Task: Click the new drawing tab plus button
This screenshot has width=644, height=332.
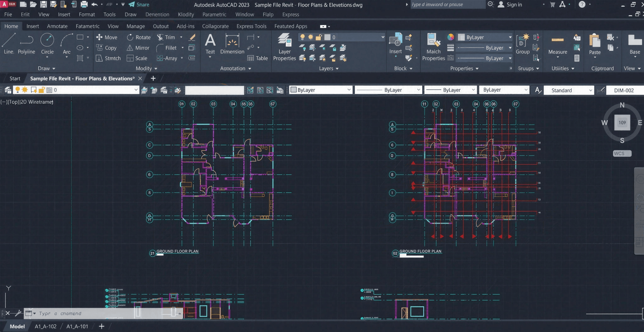Action: (153, 78)
